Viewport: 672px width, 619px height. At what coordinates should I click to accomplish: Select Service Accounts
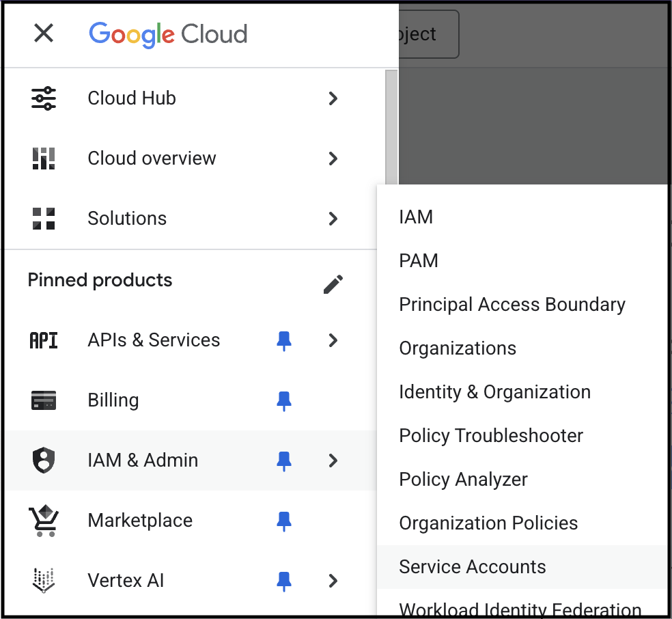[x=522, y=566]
